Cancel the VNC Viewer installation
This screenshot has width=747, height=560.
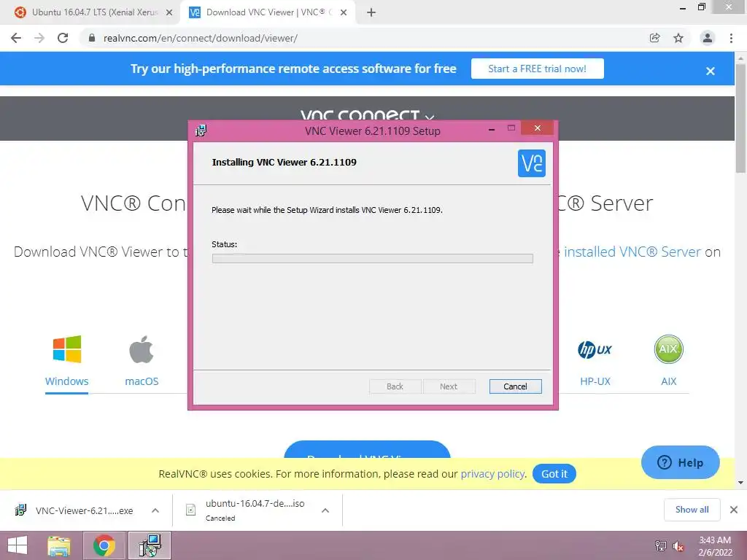pos(515,386)
